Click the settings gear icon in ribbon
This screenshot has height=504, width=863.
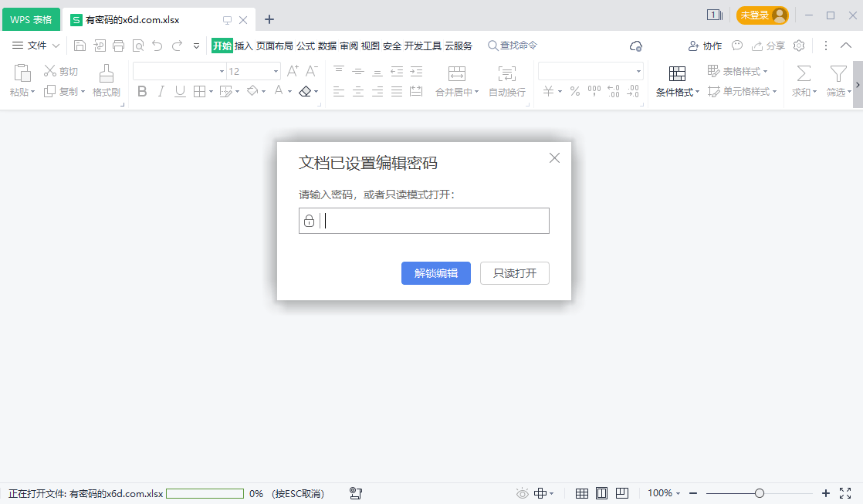799,46
